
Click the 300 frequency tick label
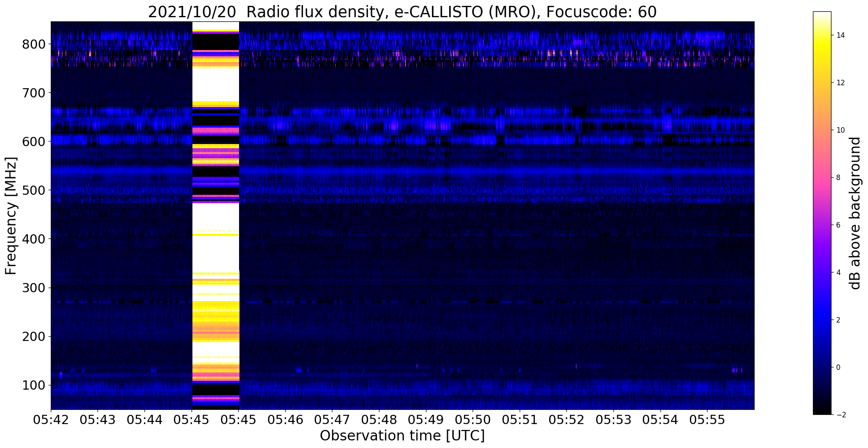[x=34, y=288]
